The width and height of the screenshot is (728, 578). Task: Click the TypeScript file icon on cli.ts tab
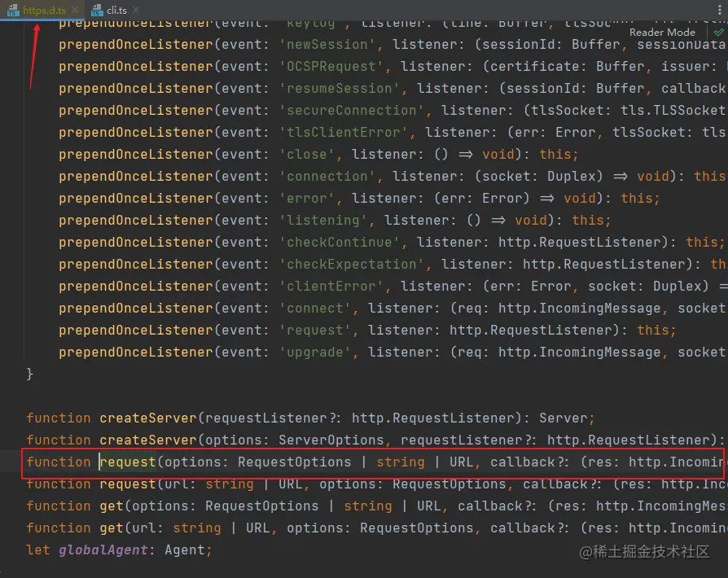pyautogui.click(x=97, y=10)
